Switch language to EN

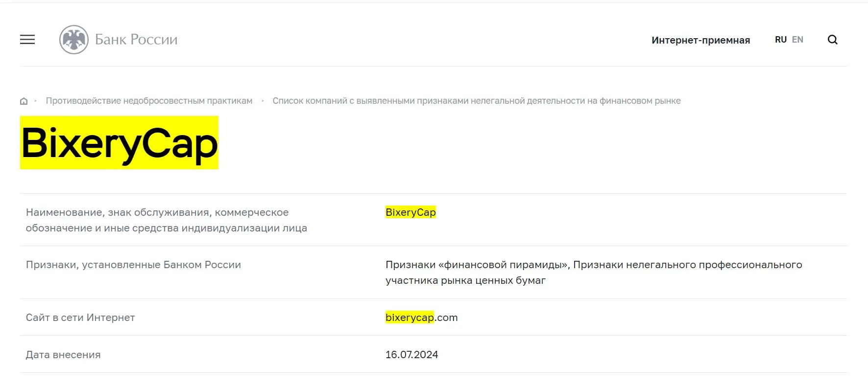(x=797, y=40)
